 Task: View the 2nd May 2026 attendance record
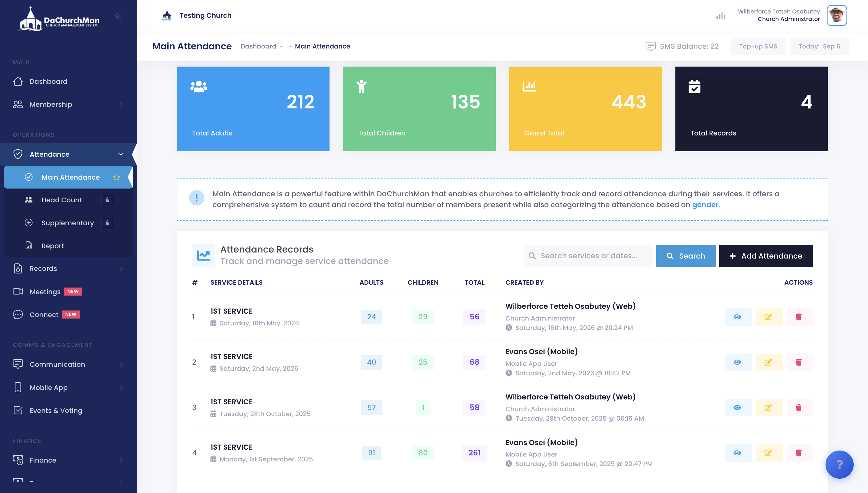738,362
